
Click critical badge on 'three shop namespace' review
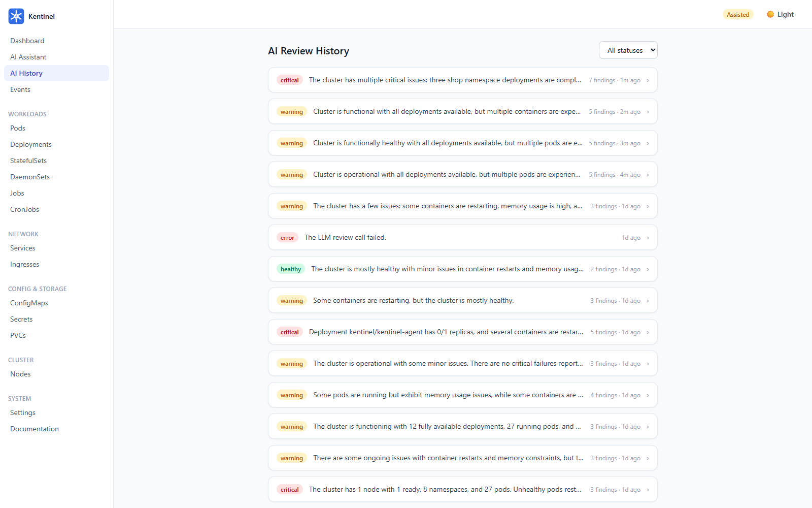290,80
